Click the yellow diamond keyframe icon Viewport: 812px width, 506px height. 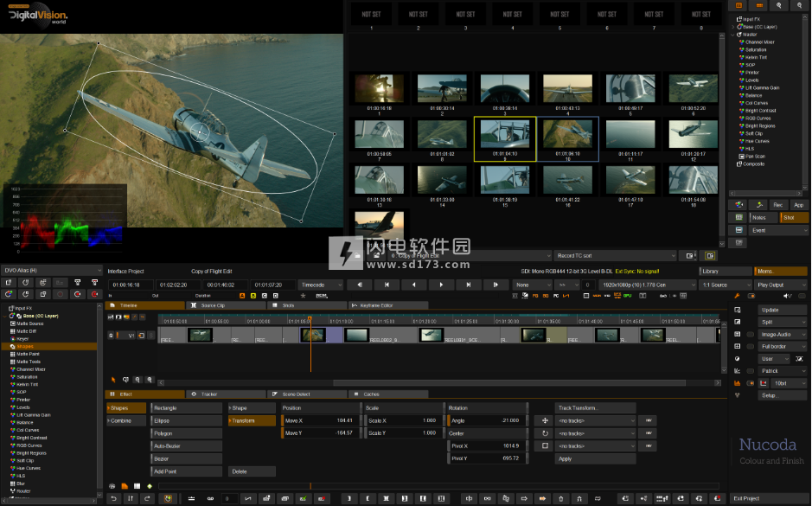[150, 486]
